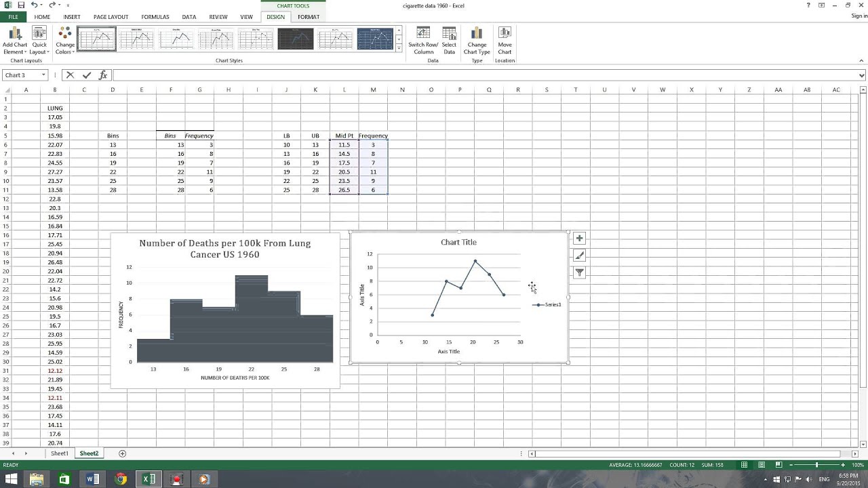Switch to the FORMAT chart tools tab
Image resolution: width=868 pixels, height=488 pixels.
coord(309,17)
